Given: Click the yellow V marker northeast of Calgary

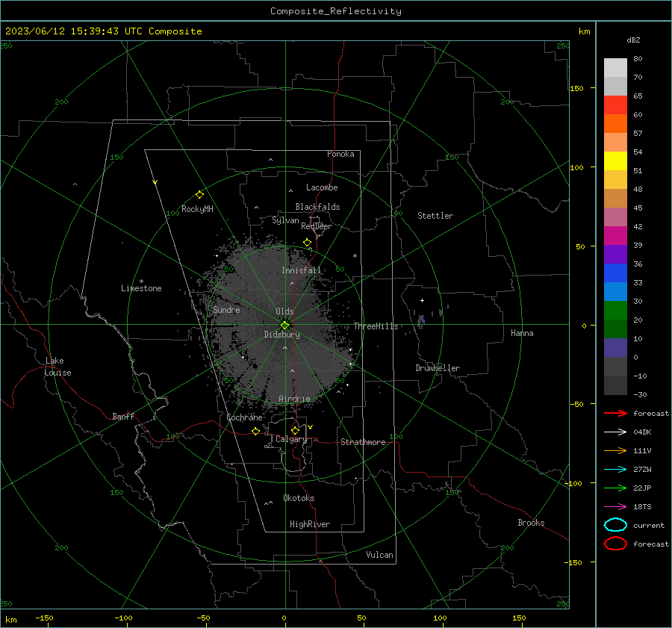Looking at the screenshot, I should pos(311,427).
